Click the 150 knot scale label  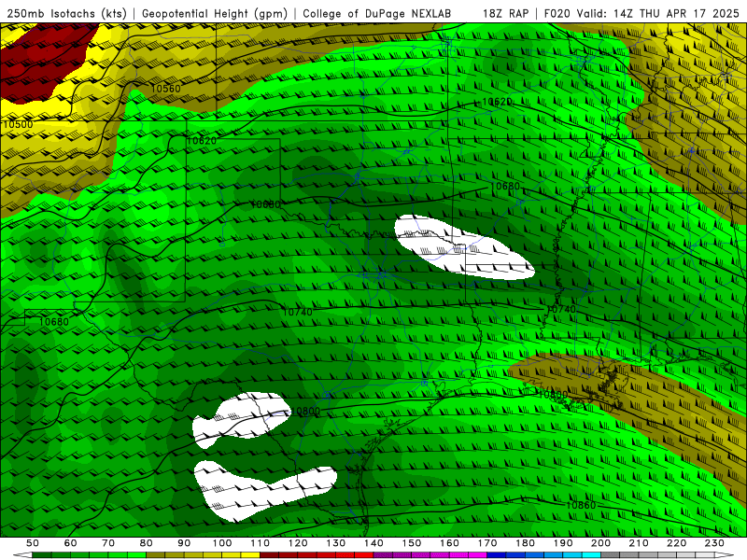412,543
